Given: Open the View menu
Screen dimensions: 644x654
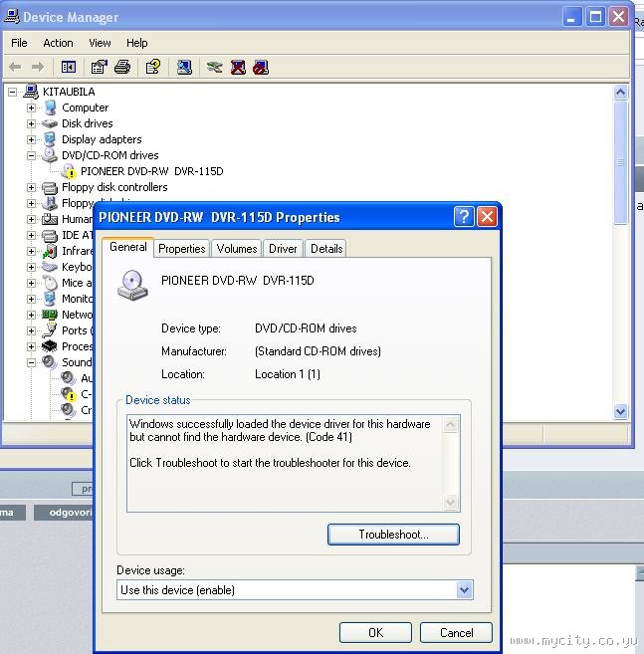Looking at the screenshot, I should click(x=100, y=43).
